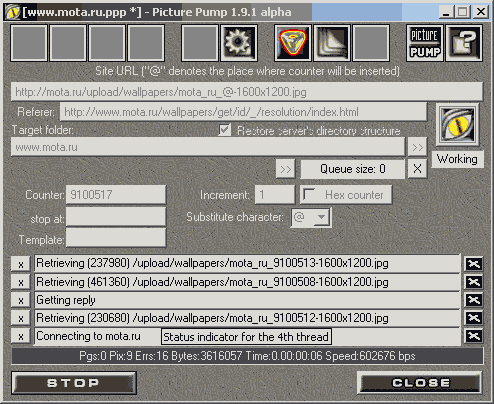Click the fifth blank toolbar button left of gear
Screen dimensions: 494x404
pyautogui.click(x=200, y=43)
